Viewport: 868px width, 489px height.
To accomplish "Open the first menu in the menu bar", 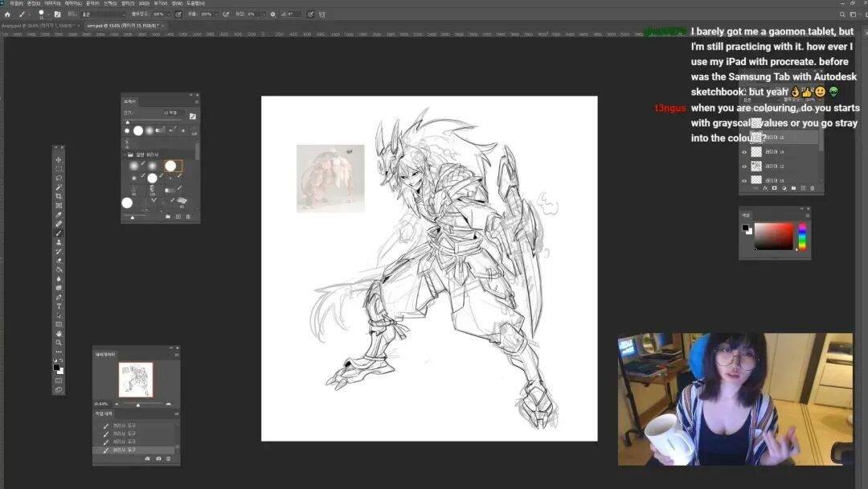I will pos(15,3).
